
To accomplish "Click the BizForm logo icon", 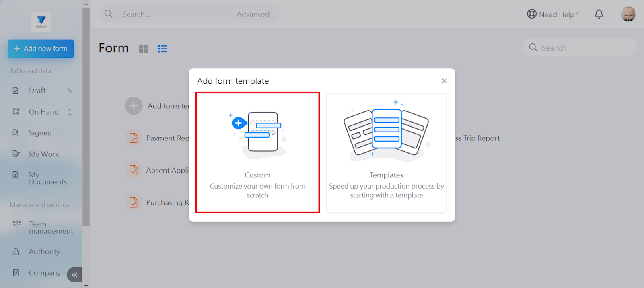I will pyautogui.click(x=41, y=22).
